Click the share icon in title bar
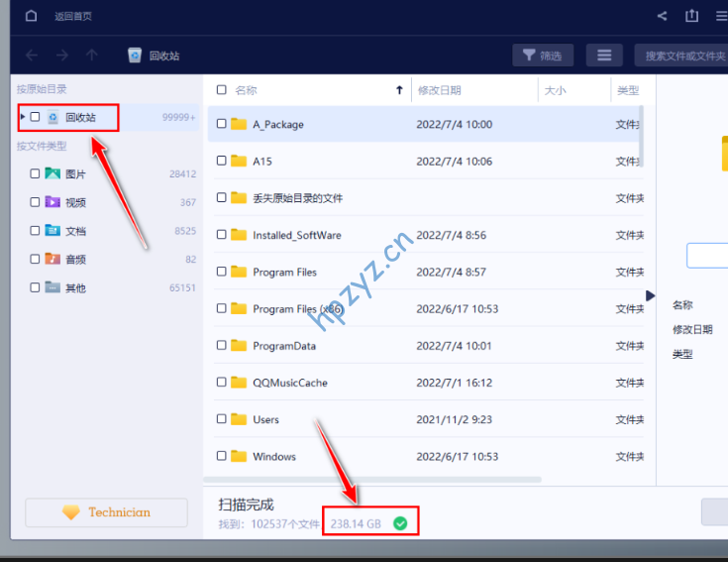Viewport: 728px width, 562px height. (662, 16)
